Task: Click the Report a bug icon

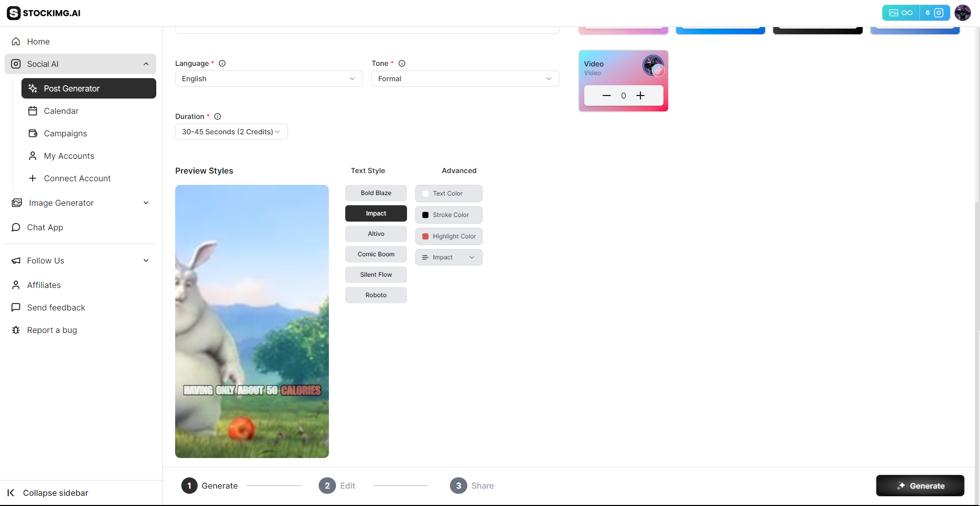Action: 15,330
